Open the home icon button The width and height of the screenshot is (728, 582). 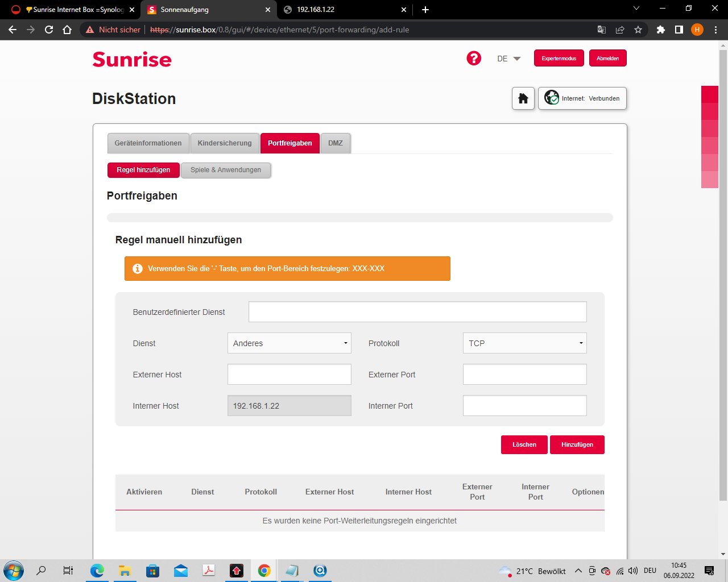pyautogui.click(x=523, y=98)
